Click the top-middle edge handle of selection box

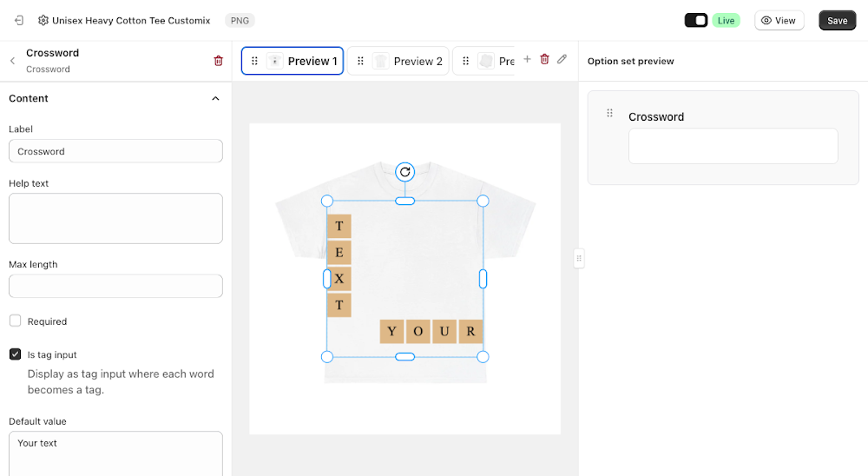[x=405, y=201]
